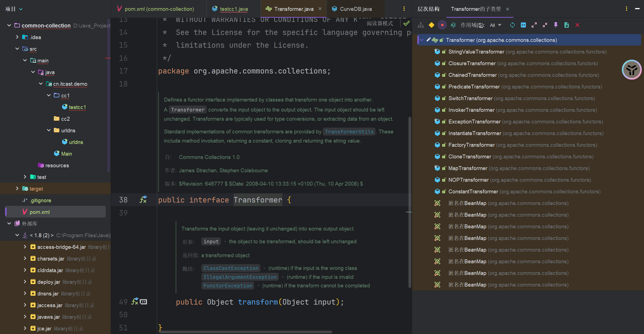Switch to CurveDB.java tab

[356, 9]
